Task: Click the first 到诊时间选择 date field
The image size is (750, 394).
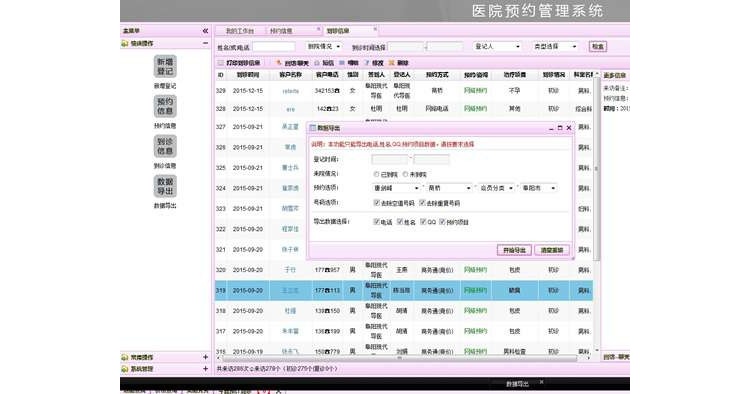Action: 406,47
